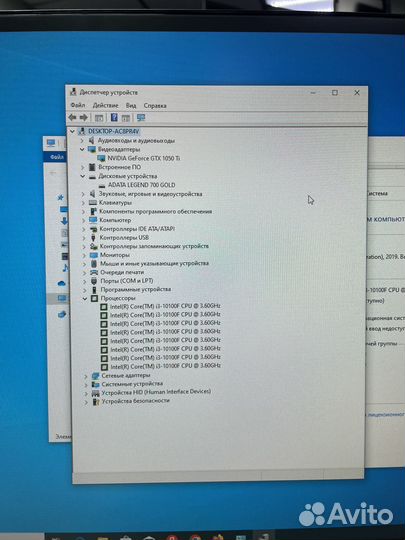The height and width of the screenshot is (540, 405).
Task: Select the Дисковые устройства label
Action: 128,176
